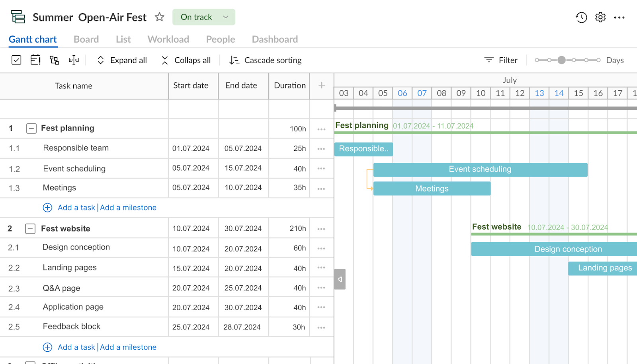Click Responsible team start date 01.07.2024
The height and width of the screenshot is (364, 637).
[x=191, y=148]
